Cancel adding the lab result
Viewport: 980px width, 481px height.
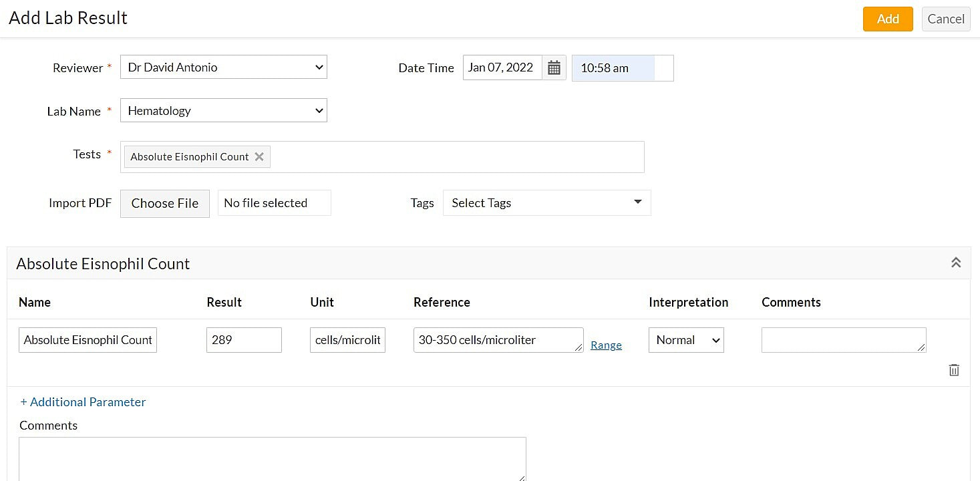tap(945, 19)
